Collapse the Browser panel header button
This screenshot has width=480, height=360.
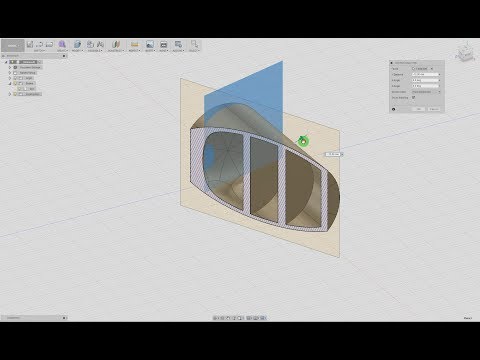pos(64,56)
